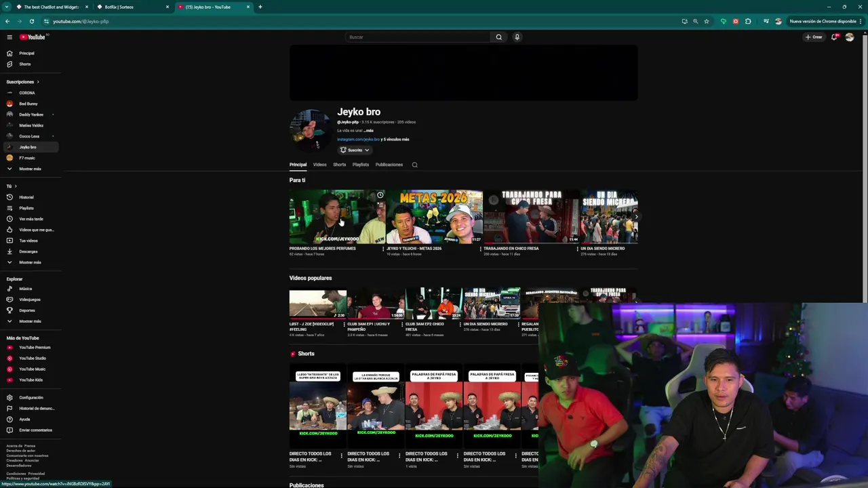Expand Mostrar más under Explorar
The image size is (868, 488).
click(31, 321)
